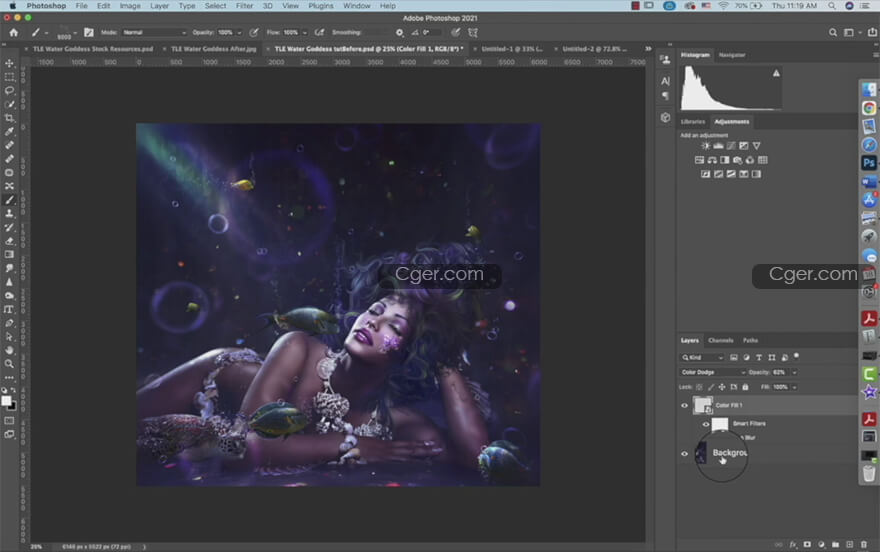Open the layer Kind filter dropdown
This screenshot has width=880, height=552.
pyautogui.click(x=702, y=357)
